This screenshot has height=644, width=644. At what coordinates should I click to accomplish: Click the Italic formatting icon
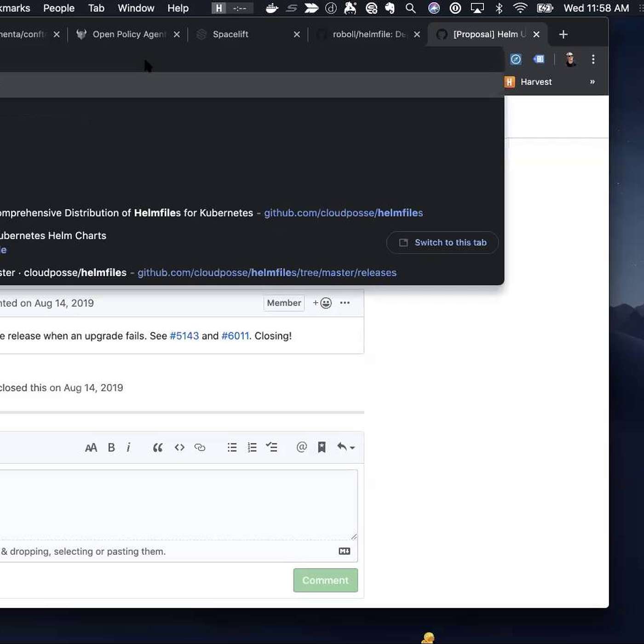pyautogui.click(x=128, y=448)
